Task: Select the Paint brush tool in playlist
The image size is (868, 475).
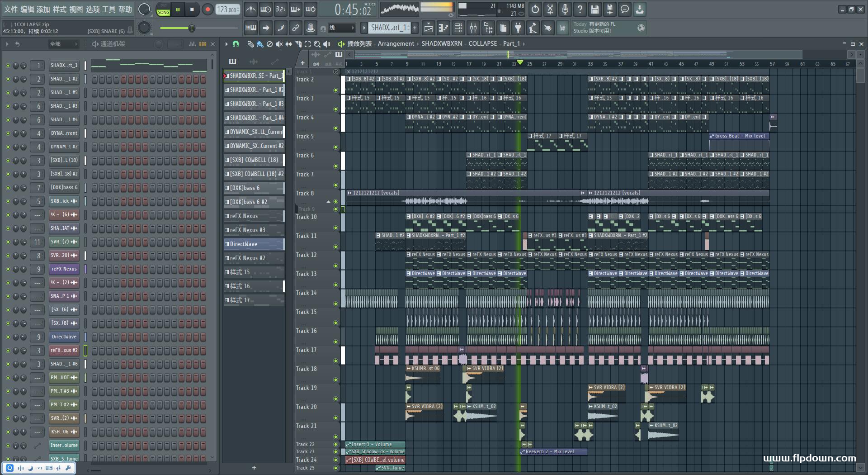Action: pos(260,44)
